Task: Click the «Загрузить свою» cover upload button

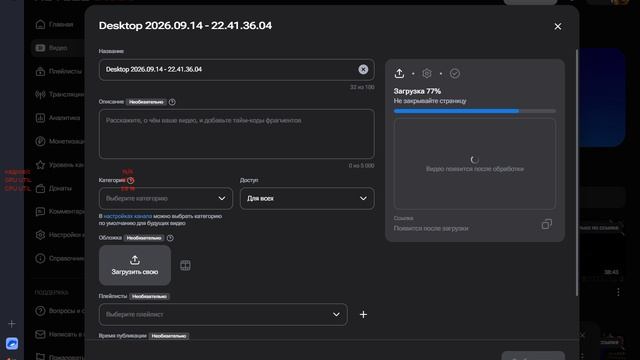Action: (135, 265)
